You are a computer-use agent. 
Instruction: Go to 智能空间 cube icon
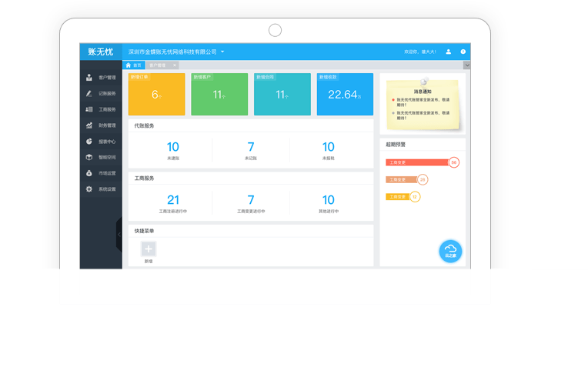(89, 157)
